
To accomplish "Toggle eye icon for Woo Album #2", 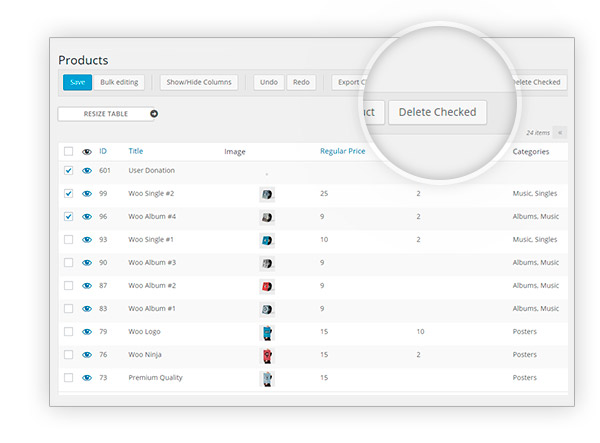I will pyautogui.click(x=87, y=285).
